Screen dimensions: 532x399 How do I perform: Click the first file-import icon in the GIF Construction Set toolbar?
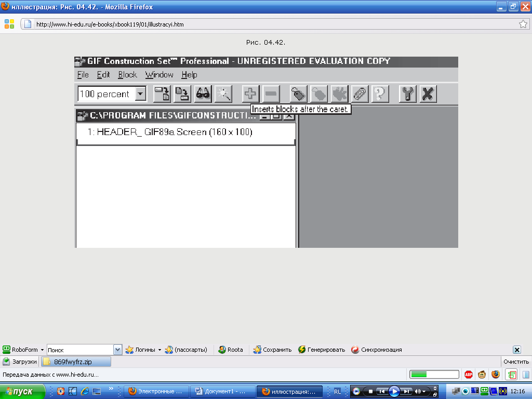pyautogui.click(x=162, y=94)
